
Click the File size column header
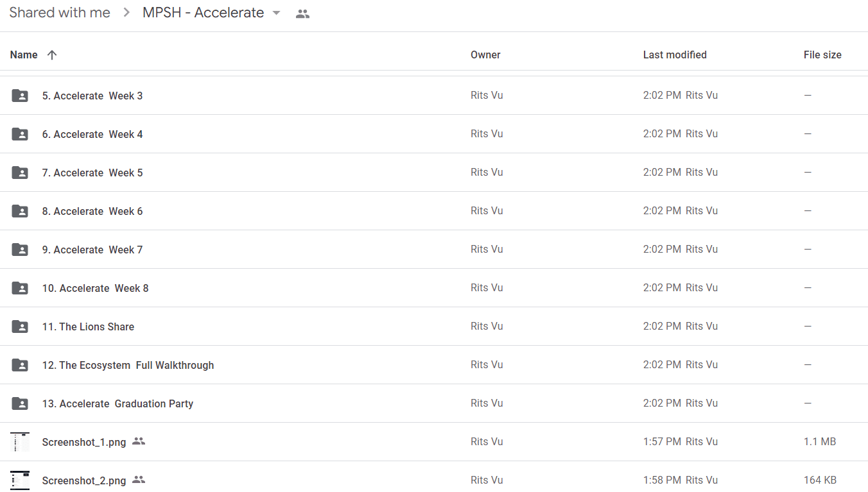coord(822,55)
